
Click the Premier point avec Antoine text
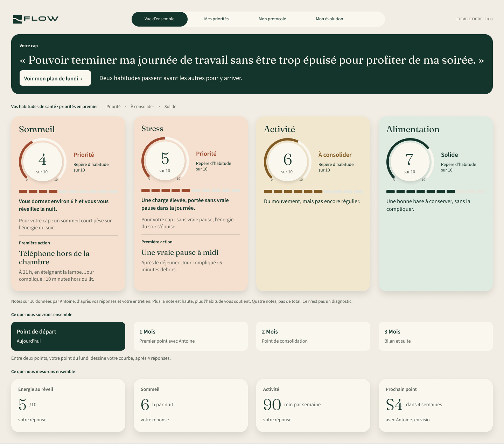167,341
